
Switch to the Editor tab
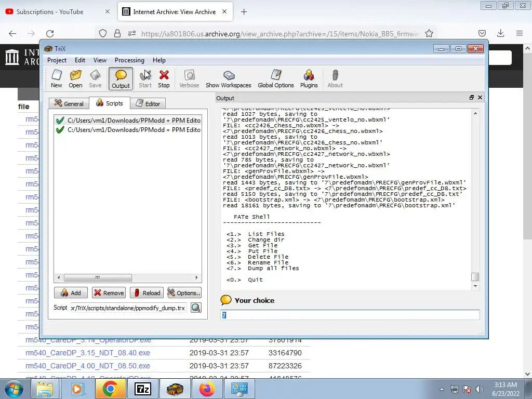[148, 103]
